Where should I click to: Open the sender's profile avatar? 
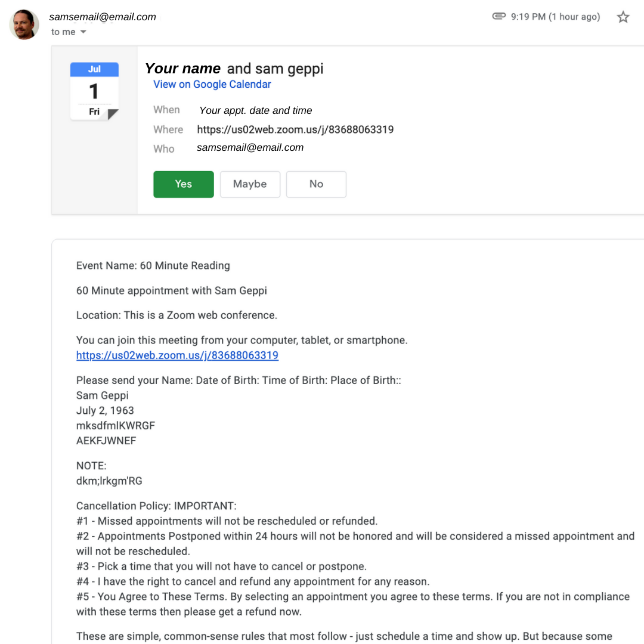pos(24,24)
